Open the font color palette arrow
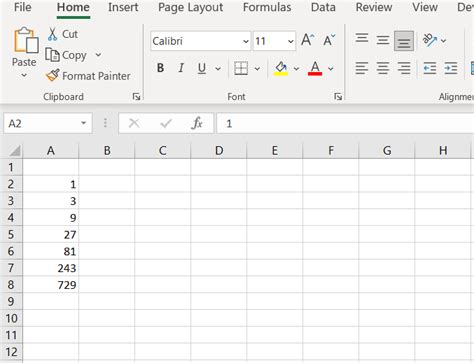This screenshot has width=474, height=363. (330, 69)
